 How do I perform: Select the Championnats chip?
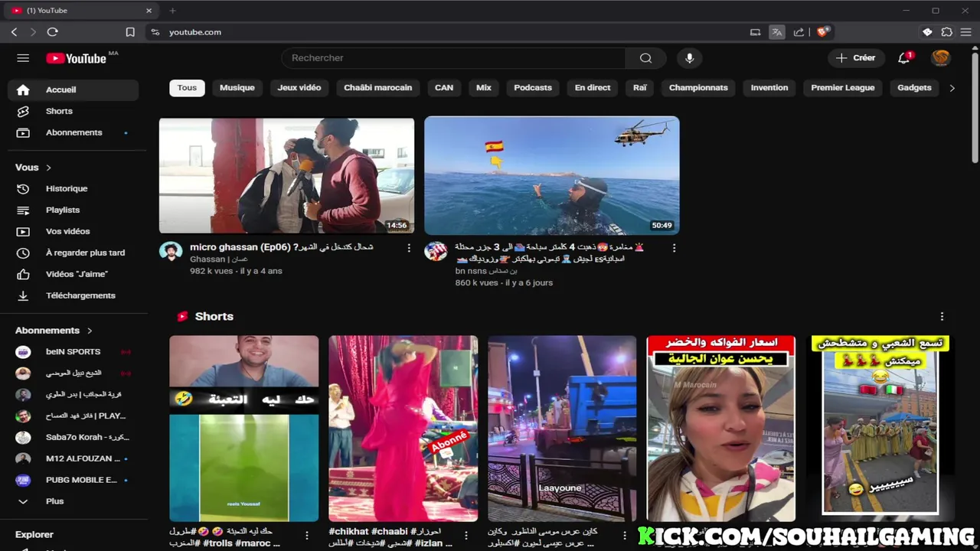[698, 88]
